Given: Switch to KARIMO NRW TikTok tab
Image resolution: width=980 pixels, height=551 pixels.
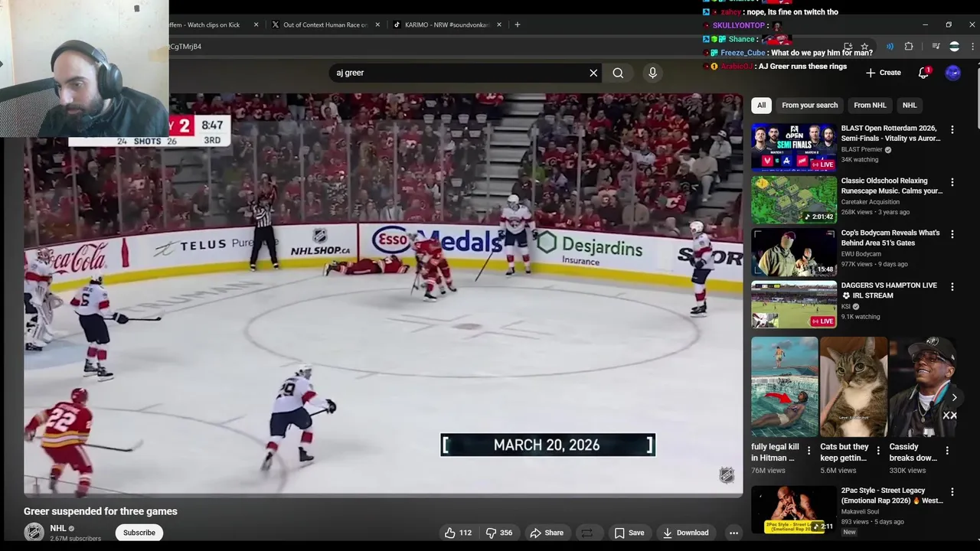Looking at the screenshot, I should coord(447,24).
